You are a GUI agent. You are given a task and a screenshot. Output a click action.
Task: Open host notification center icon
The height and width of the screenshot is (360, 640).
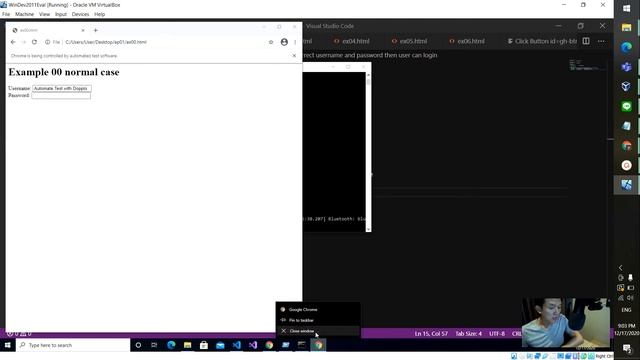tap(627, 348)
